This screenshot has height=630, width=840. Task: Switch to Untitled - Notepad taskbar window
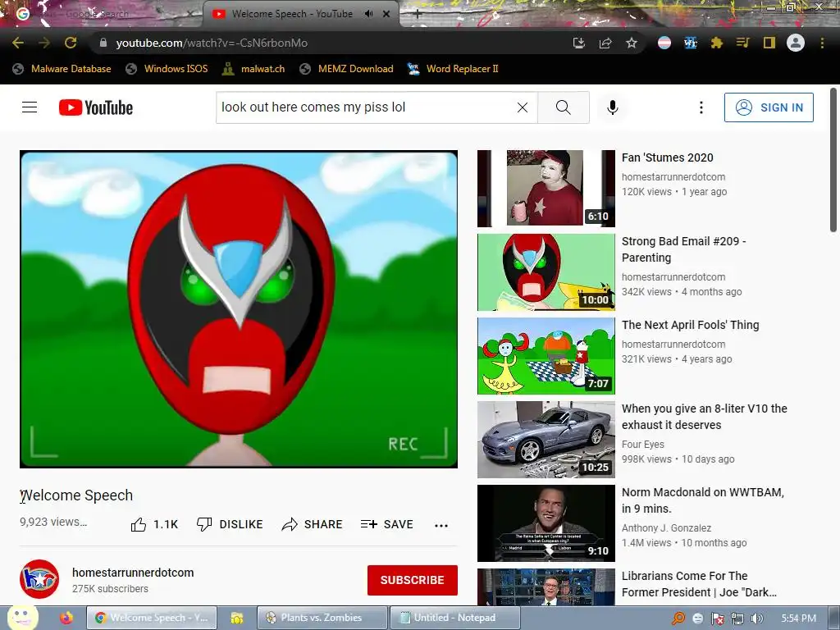click(454, 618)
